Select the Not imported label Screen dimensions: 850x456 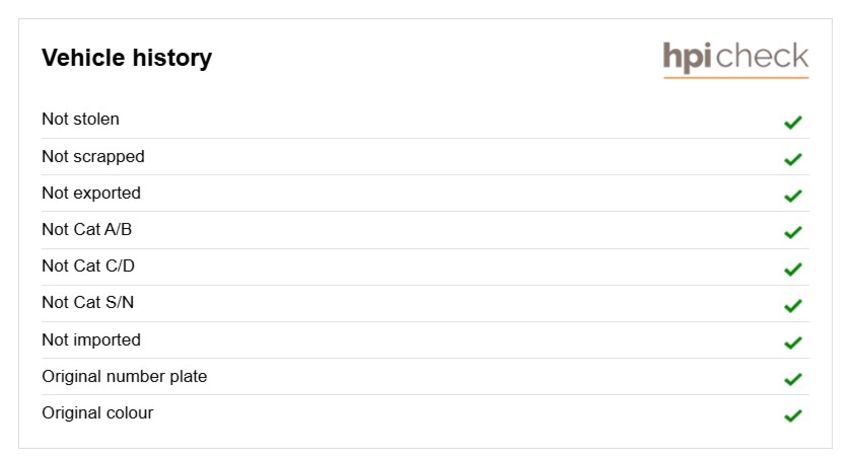91,340
